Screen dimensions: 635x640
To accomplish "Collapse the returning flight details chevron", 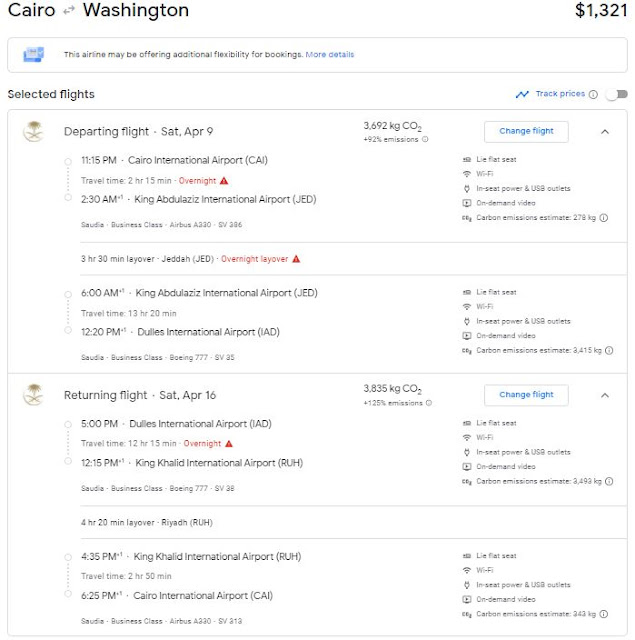I will pyautogui.click(x=605, y=395).
